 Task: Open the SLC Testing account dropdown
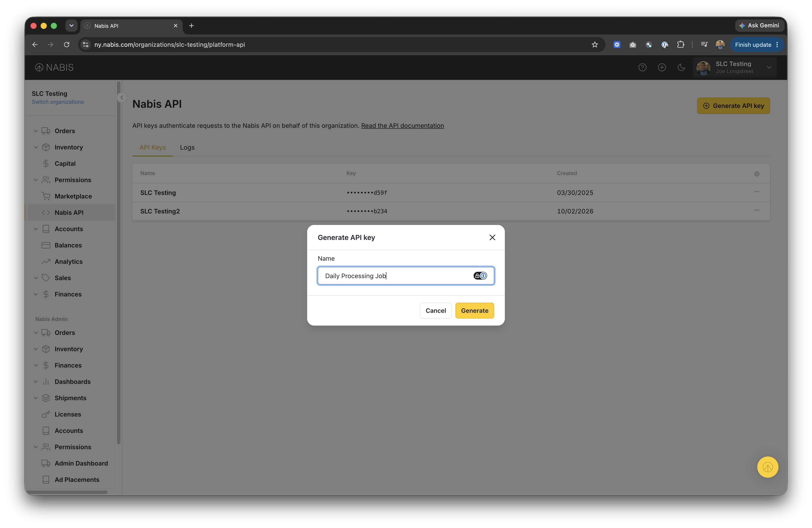tap(734, 67)
